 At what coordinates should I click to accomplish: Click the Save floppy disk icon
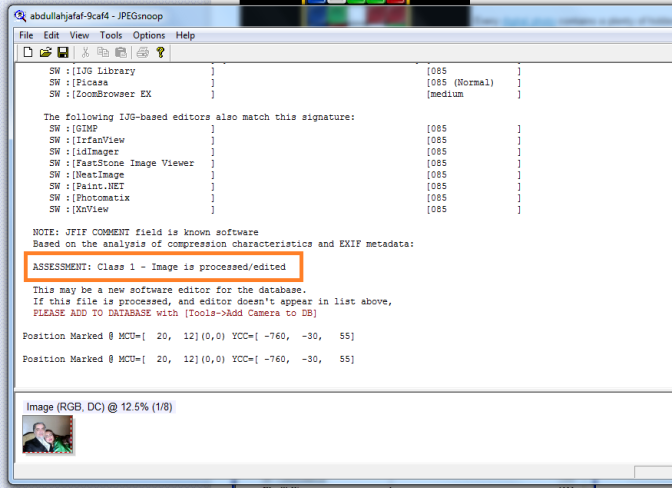62,52
